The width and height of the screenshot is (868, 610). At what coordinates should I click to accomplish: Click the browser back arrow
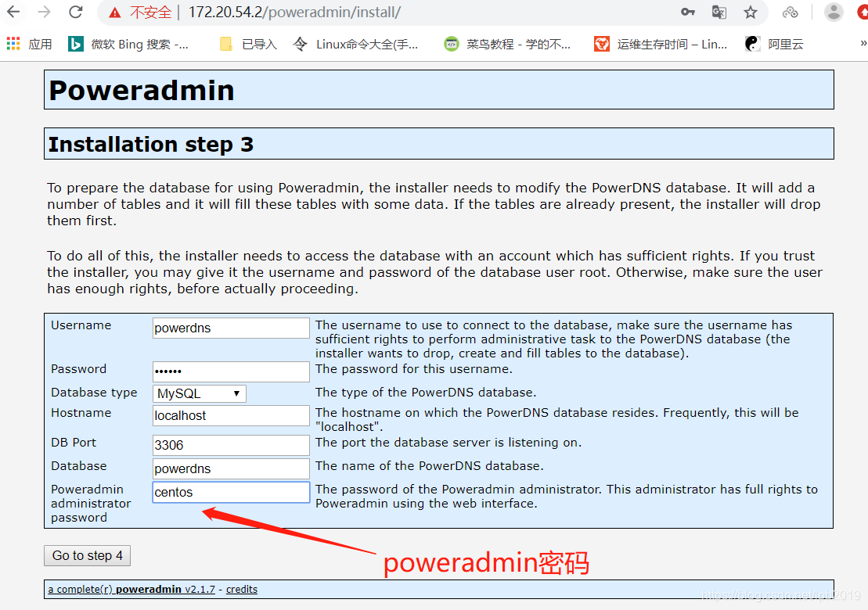(x=13, y=12)
